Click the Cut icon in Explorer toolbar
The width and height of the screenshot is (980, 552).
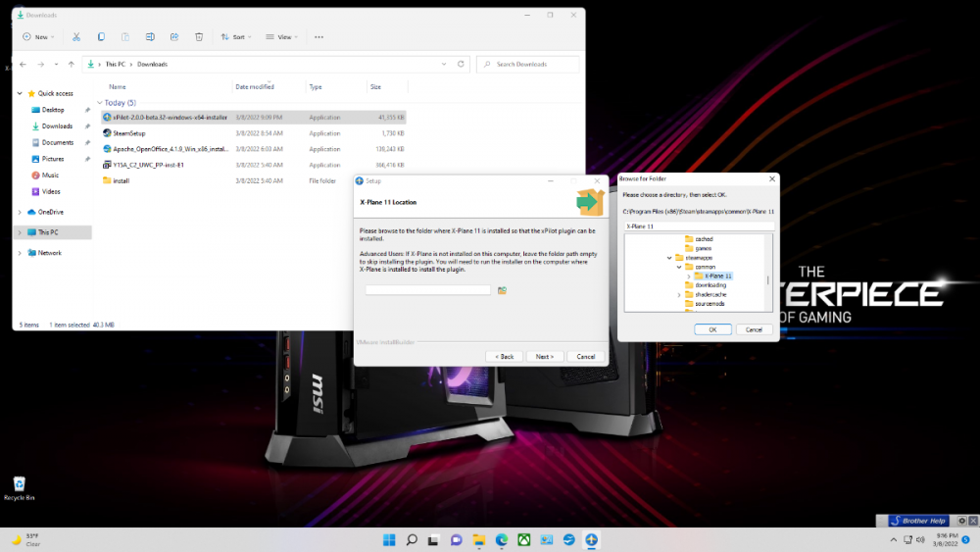pyautogui.click(x=76, y=37)
